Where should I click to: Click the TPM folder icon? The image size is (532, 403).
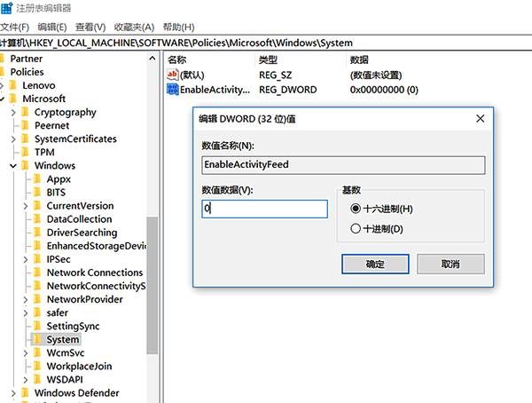pos(25,152)
